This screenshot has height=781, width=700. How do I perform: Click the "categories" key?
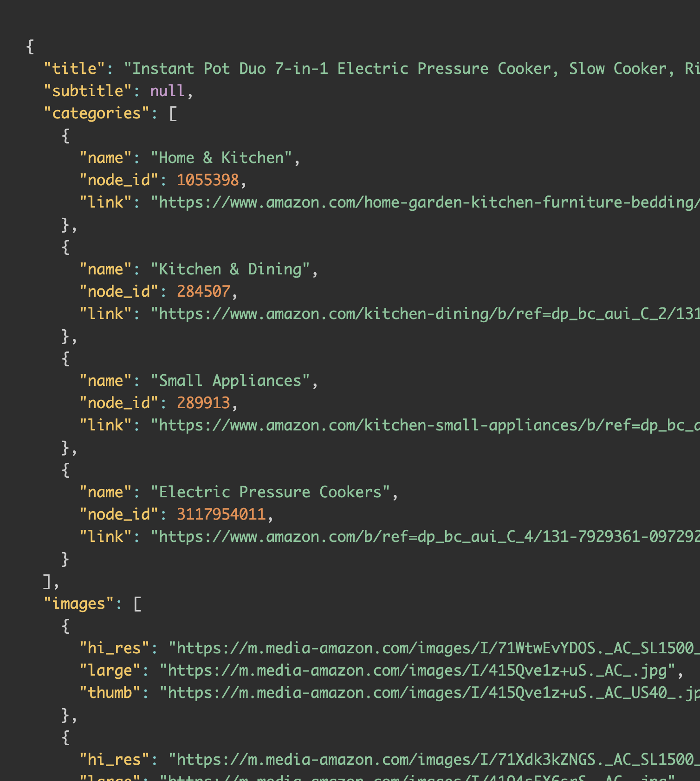[x=97, y=113]
